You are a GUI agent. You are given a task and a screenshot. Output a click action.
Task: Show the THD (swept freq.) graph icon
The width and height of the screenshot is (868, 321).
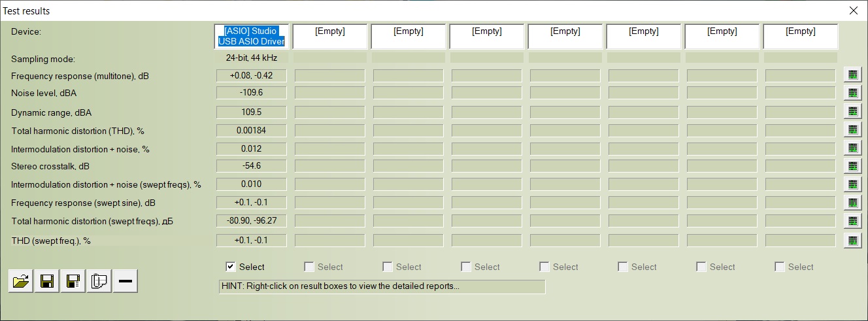coord(852,240)
